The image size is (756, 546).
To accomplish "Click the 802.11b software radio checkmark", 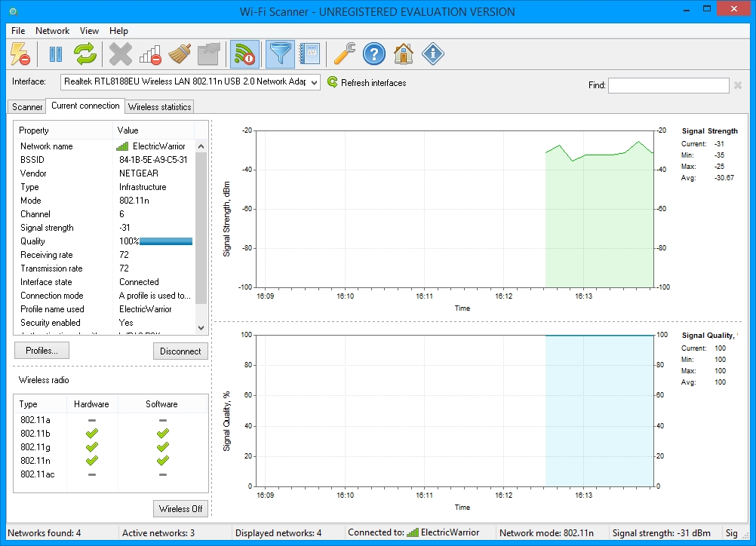I will 162,433.
